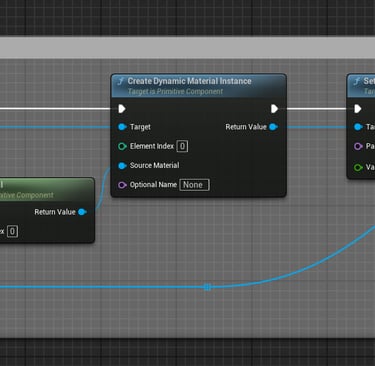Click the 'Optional Name' pin label
The height and width of the screenshot is (366, 375).
pos(153,185)
